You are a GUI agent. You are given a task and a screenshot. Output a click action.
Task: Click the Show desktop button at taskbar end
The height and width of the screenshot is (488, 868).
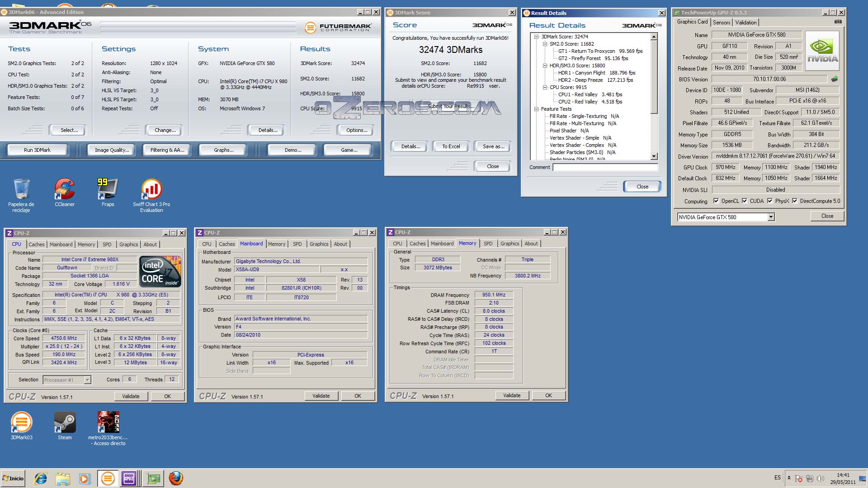pyautogui.click(x=863, y=479)
